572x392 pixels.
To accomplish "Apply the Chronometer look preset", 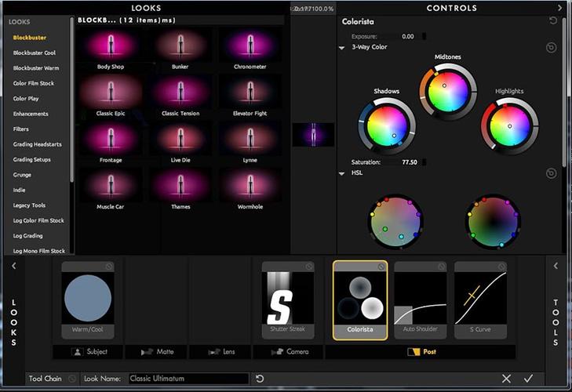I will tap(250, 50).
